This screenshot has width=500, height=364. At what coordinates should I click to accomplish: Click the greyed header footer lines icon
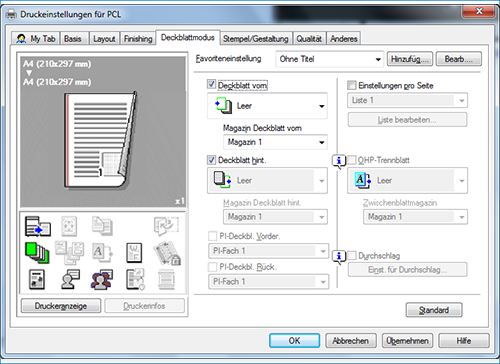click(166, 279)
